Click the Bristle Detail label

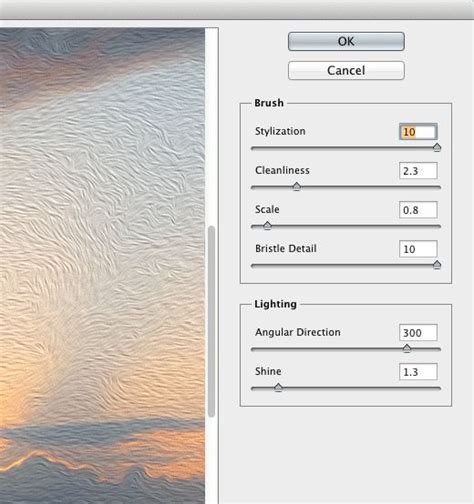click(286, 248)
